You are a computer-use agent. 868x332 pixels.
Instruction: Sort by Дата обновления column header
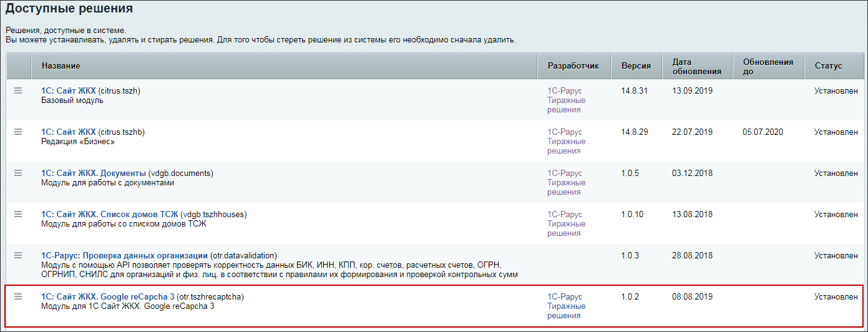(696, 66)
